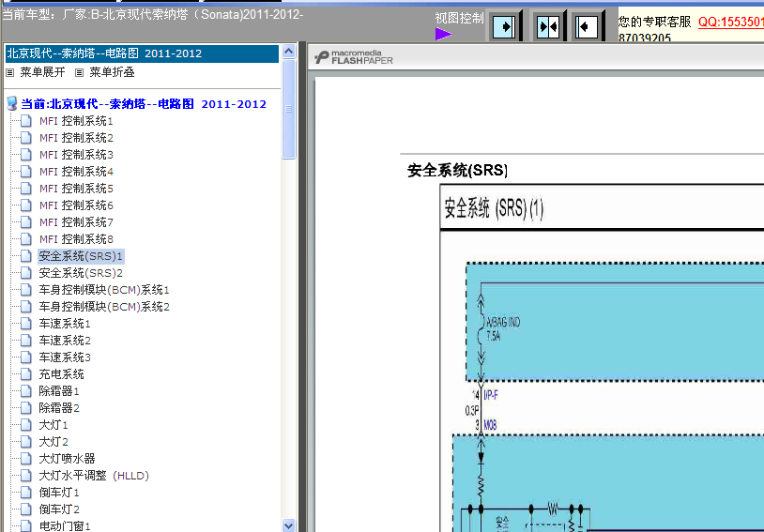Click the 北京现代--索纳塔--电路图 2011-2012 header bar
This screenshot has height=532, width=764.
coord(142,53)
